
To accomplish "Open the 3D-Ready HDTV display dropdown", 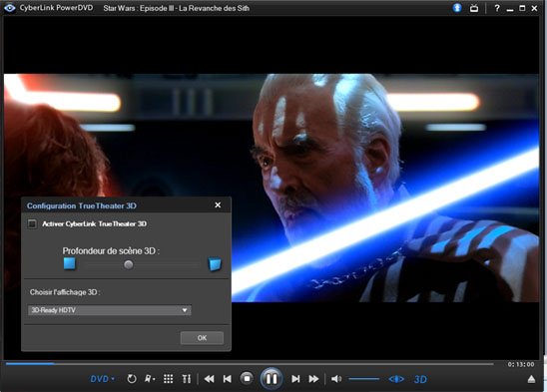I will [x=109, y=310].
